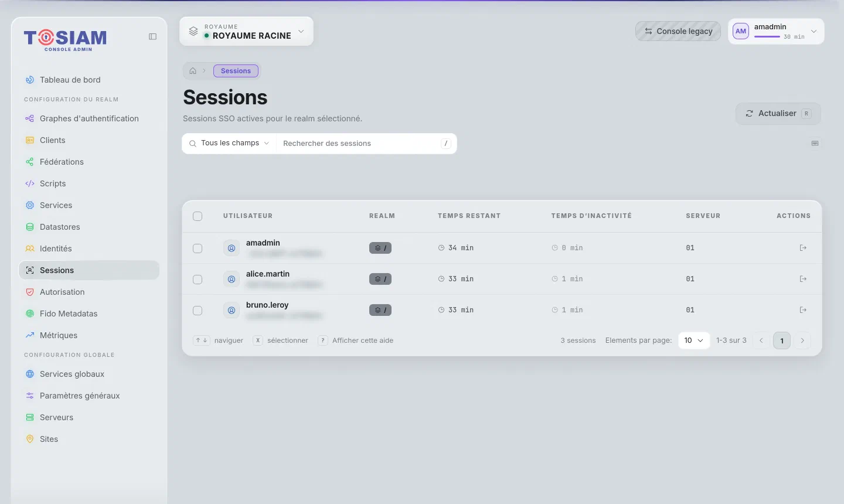The height and width of the screenshot is (504, 844).
Task: Sort by Temps restant column header
Action: pyautogui.click(x=469, y=216)
